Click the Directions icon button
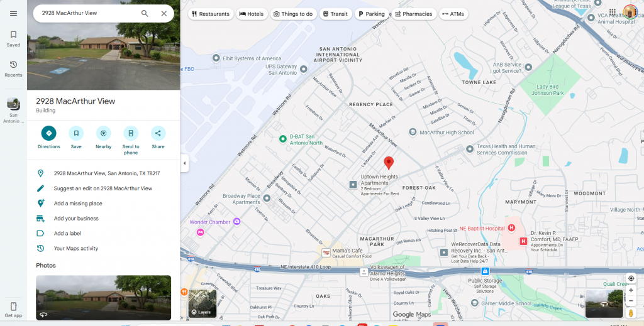Screen dimensions: 644x326 [x=48, y=133]
